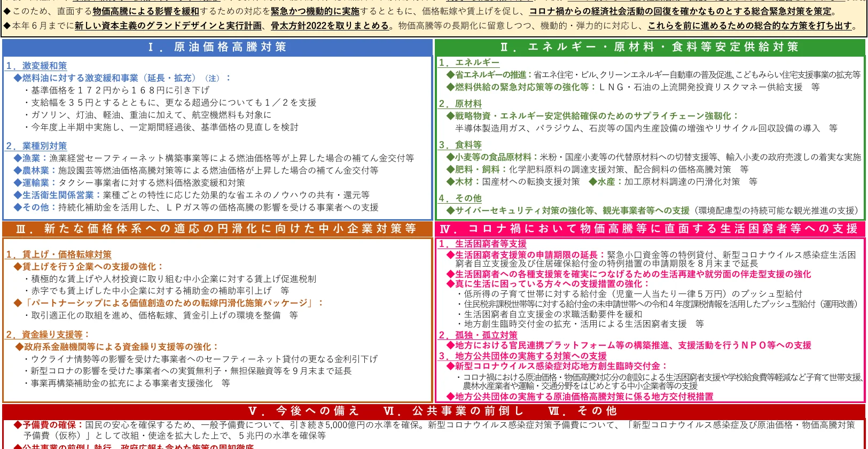Viewport: 868px width, 449px height.
Task: Click the green bullet item 肥料・飼料
Action: (477, 169)
